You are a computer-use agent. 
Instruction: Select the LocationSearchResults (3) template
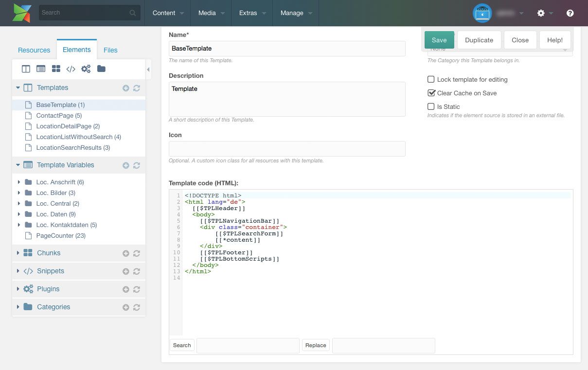[73, 148]
